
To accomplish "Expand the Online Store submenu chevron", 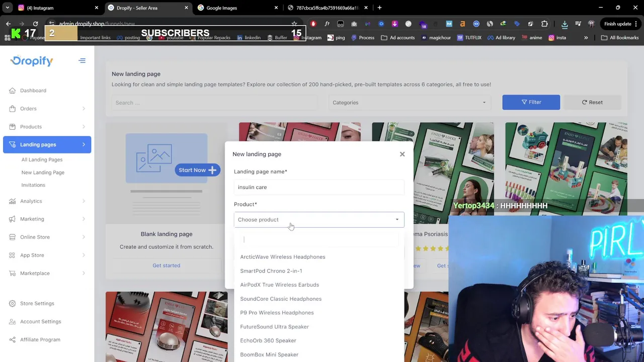I will [84, 237].
